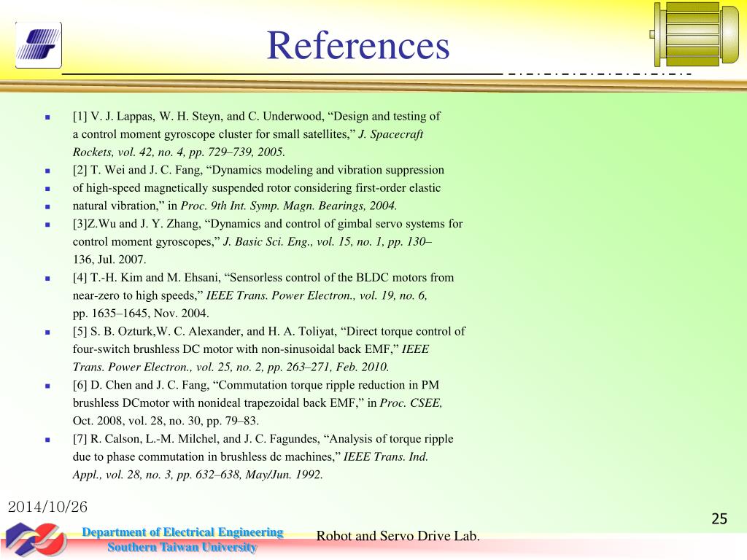
Task: Click reference [7] R. Calson line
Action: [263, 439]
